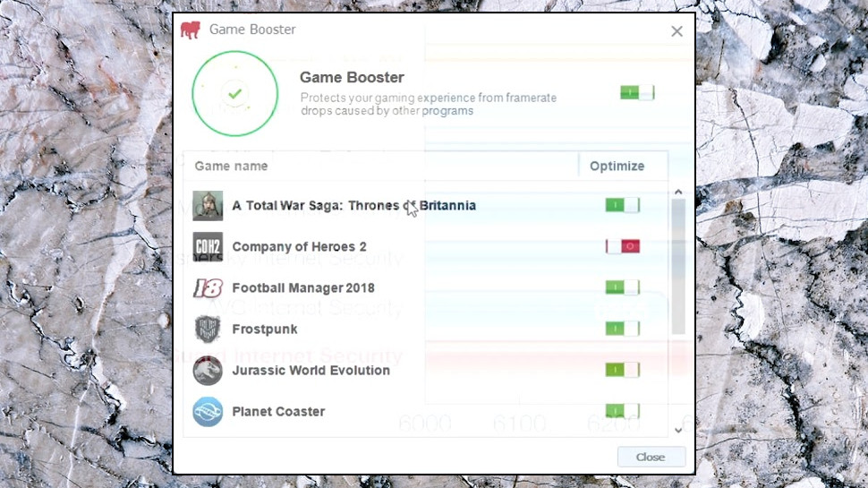Click the scroll up arrow of game list
This screenshot has width=868, height=488.
click(x=678, y=192)
